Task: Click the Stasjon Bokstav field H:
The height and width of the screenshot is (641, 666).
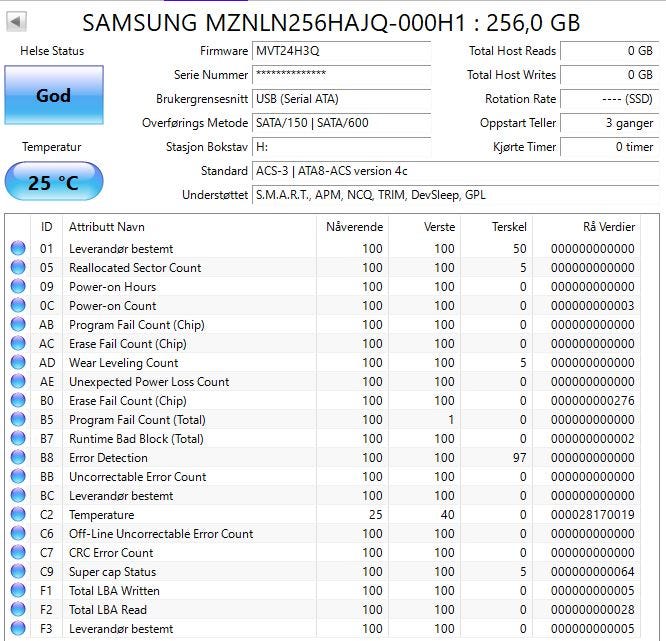Action: click(341, 147)
